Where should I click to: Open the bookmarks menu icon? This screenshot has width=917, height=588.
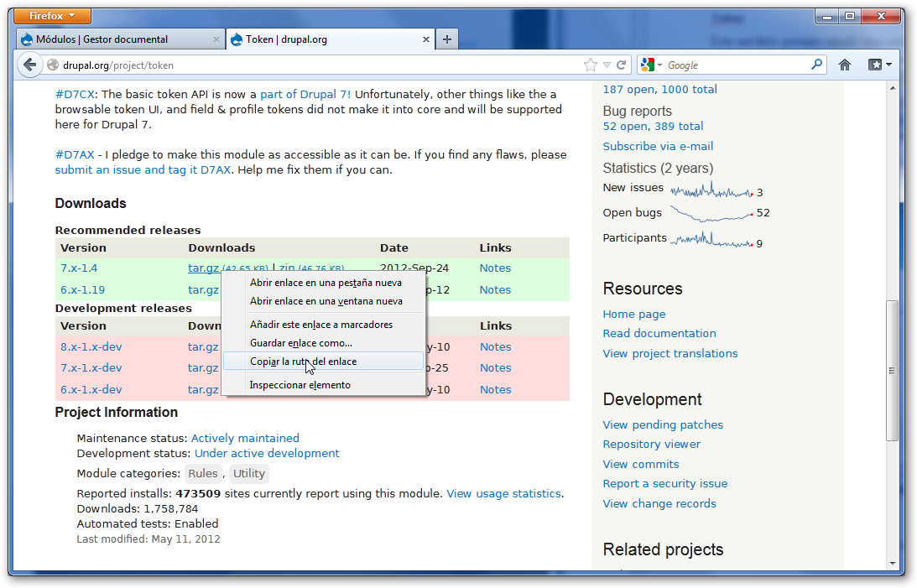pyautogui.click(x=879, y=65)
